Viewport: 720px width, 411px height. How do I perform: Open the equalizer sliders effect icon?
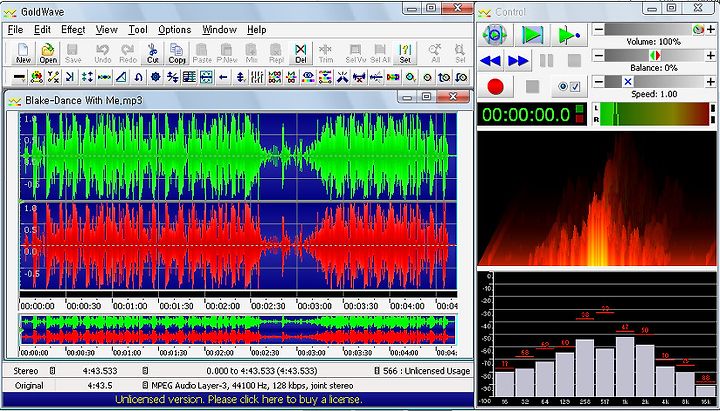click(x=258, y=77)
